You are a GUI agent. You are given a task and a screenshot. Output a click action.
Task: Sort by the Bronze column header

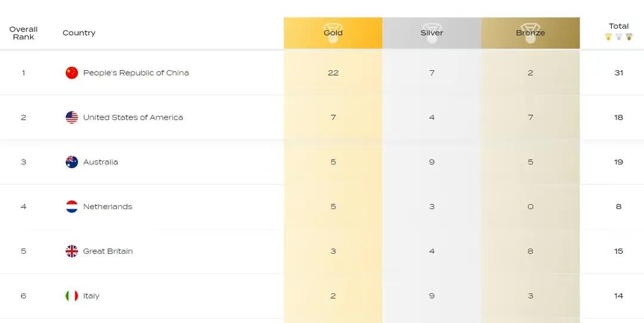(530, 33)
